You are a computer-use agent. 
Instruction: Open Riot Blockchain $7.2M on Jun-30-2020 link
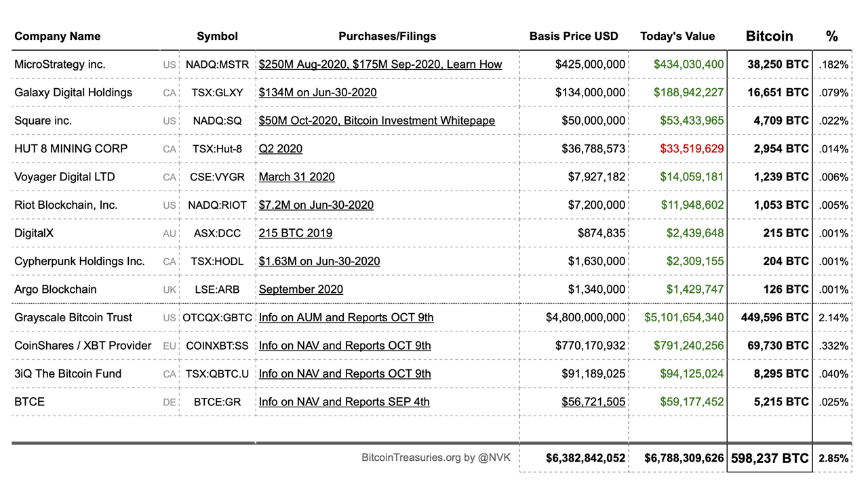point(316,205)
